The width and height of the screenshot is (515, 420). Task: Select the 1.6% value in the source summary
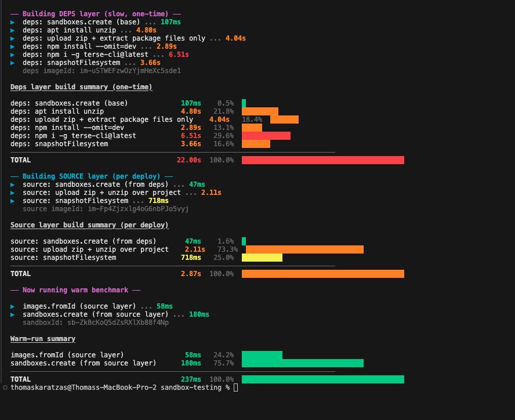[226, 241]
